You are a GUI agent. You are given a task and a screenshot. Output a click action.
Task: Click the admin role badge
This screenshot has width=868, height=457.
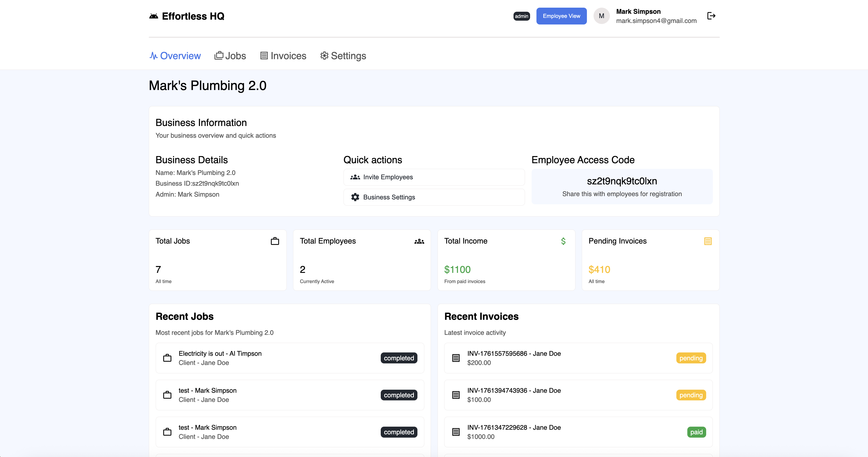(521, 16)
